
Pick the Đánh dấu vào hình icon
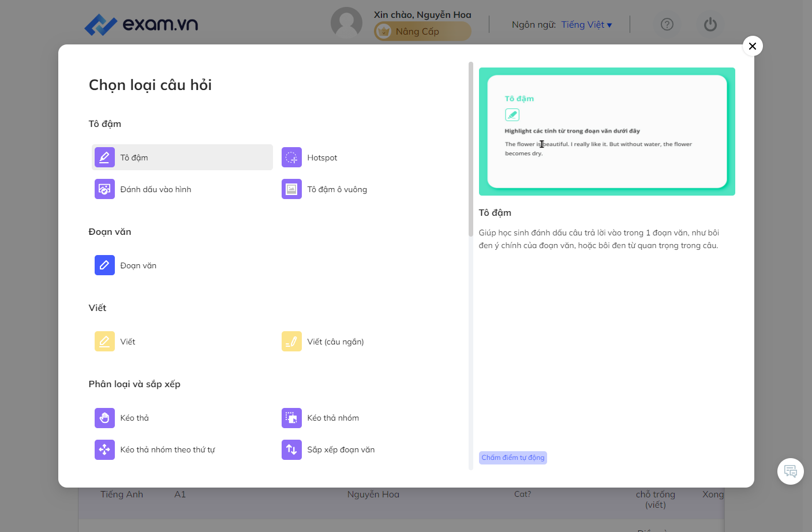point(104,189)
